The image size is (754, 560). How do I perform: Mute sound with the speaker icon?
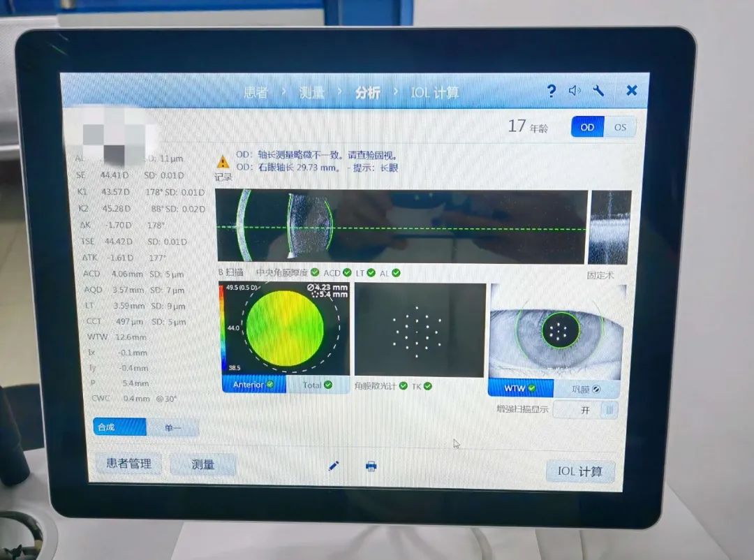point(575,91)
